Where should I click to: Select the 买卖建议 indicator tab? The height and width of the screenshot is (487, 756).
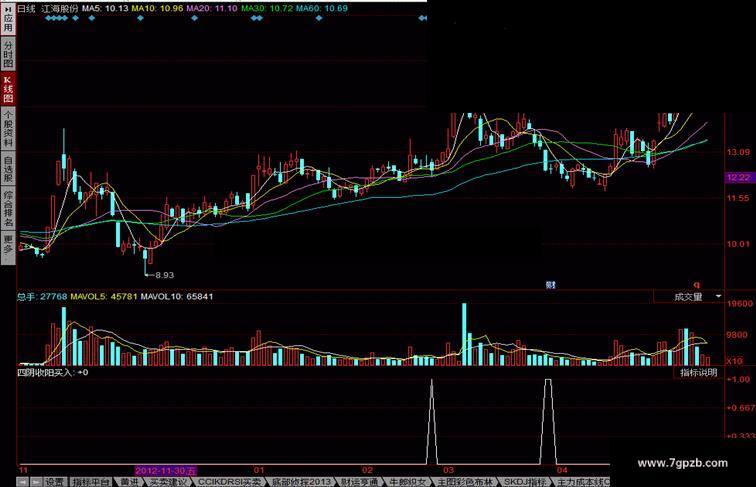168,482
